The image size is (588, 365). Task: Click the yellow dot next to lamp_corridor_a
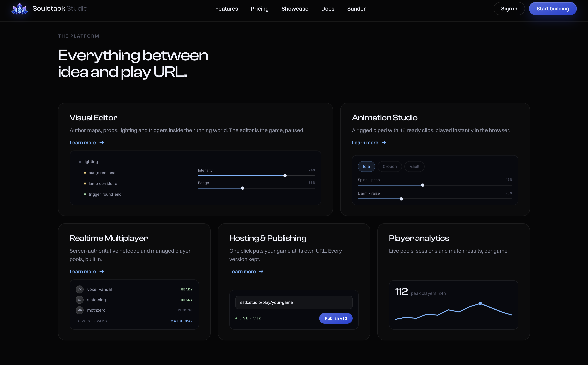(x=85, y=183)
